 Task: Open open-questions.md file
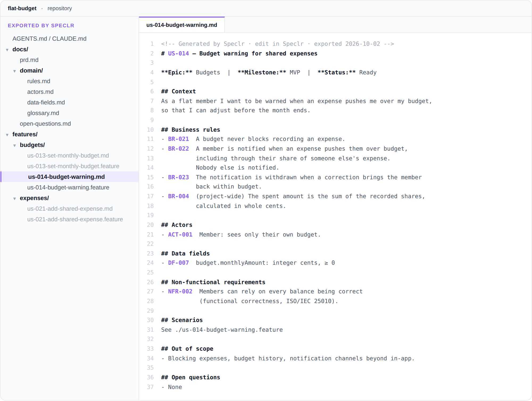pyautogui.click(x=45, y=124)
